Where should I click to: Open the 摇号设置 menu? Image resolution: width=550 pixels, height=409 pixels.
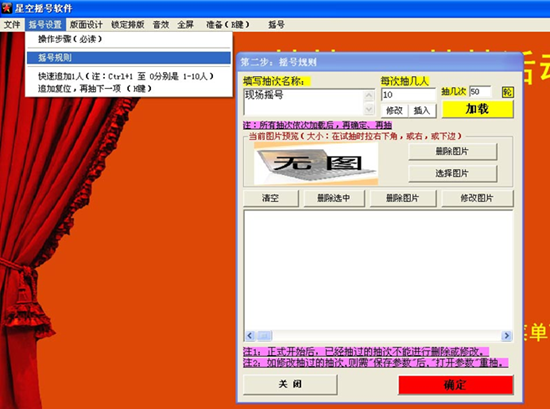(45, 25)
